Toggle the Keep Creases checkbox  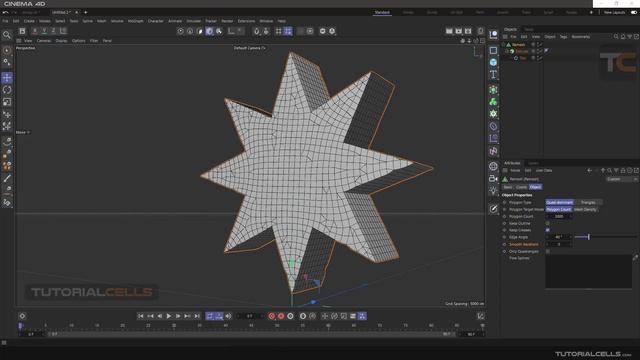pyautogui.click(x=548, y=230)
